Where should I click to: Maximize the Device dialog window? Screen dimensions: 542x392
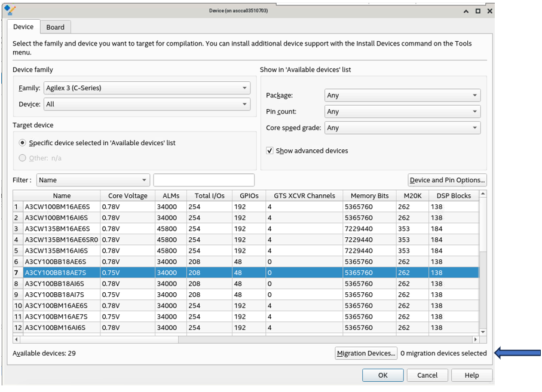click(x=478, y=11)
